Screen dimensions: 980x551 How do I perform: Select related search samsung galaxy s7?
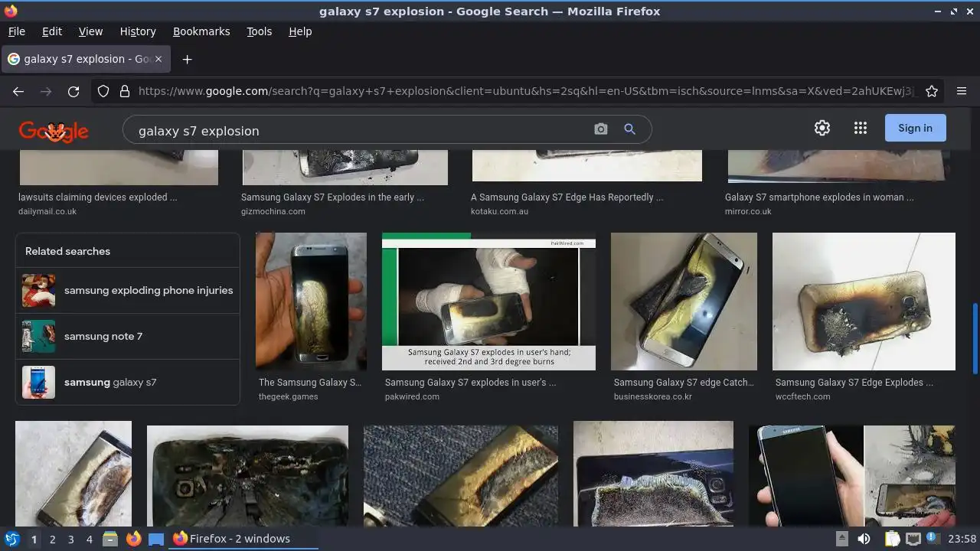pyautogui.click(x=128, y=382)
